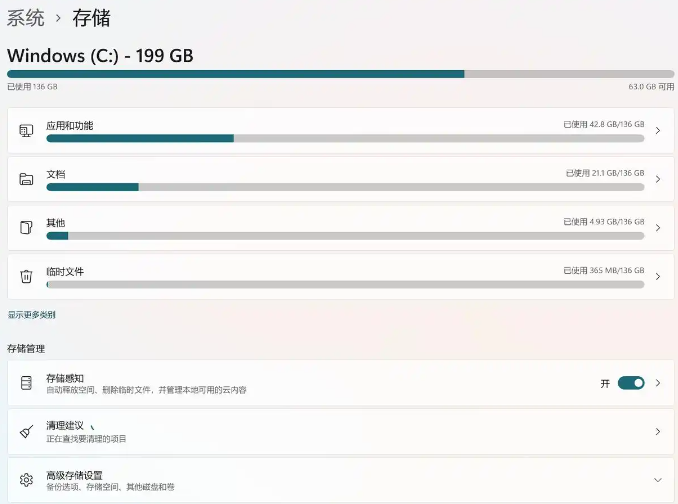Open 应用和功能 details via right chevron
This screenshot has height=504, width=678.
(658, 131)
